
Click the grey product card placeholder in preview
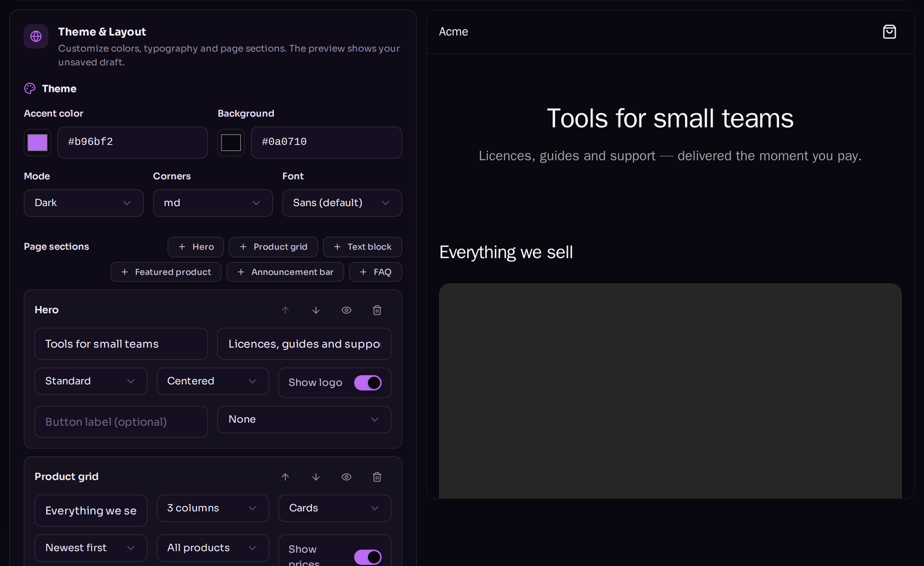click(x=670, y=391)
